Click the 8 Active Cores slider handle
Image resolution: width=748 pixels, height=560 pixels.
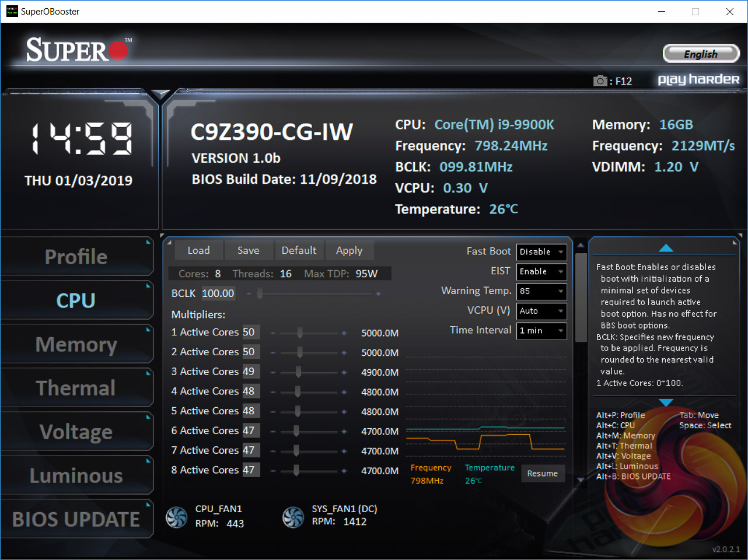pos(296,471)
